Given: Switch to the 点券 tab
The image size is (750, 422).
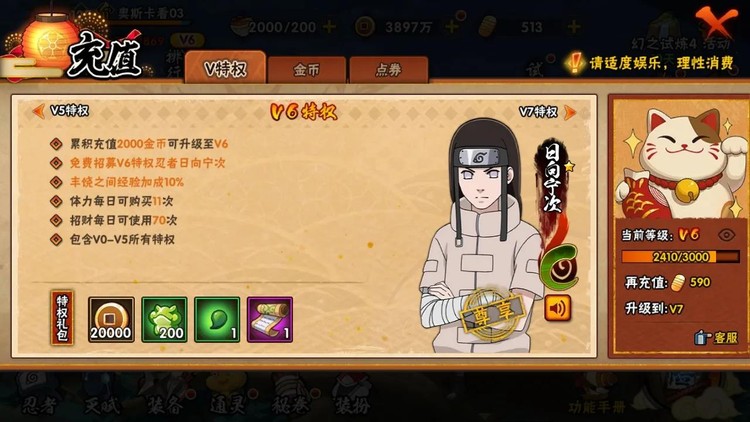Looking at the screenshot, I should click(388, 70).
